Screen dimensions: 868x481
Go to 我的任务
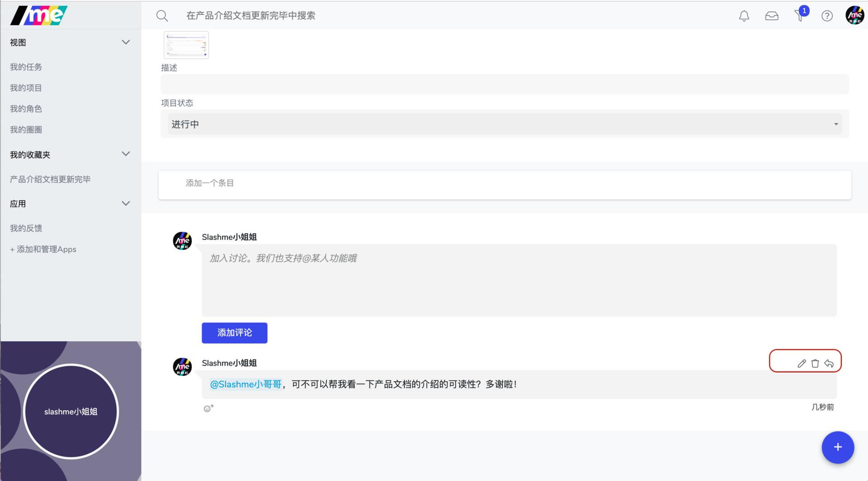(x=26, y=67)
